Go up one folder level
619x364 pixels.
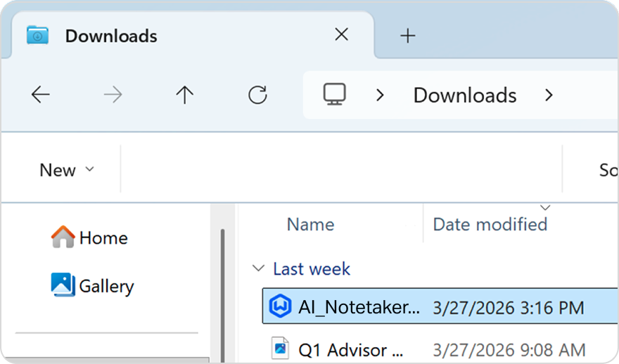pos(185,95)
